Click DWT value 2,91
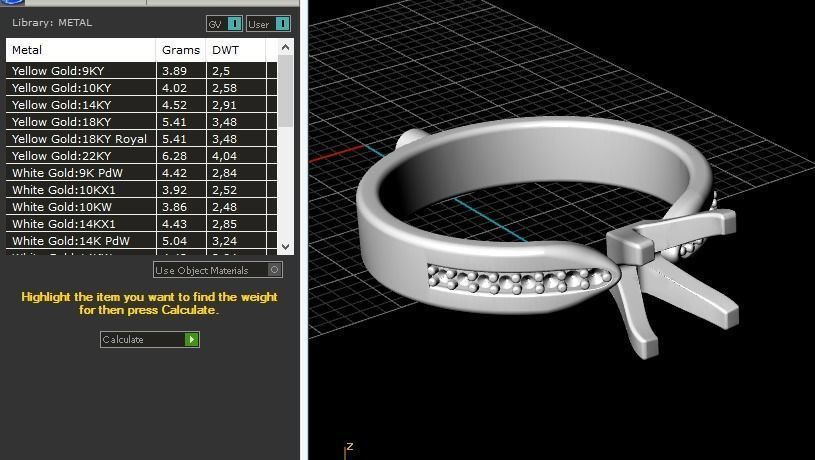The image size is (815, 460). pyautogui.click(x=224, y=106)
